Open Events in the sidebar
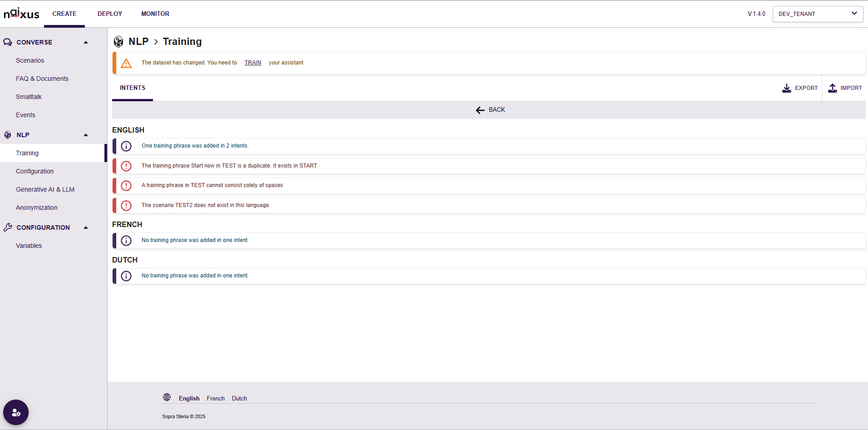The height and width of the screenshot is (430, 868). point(25,115)
